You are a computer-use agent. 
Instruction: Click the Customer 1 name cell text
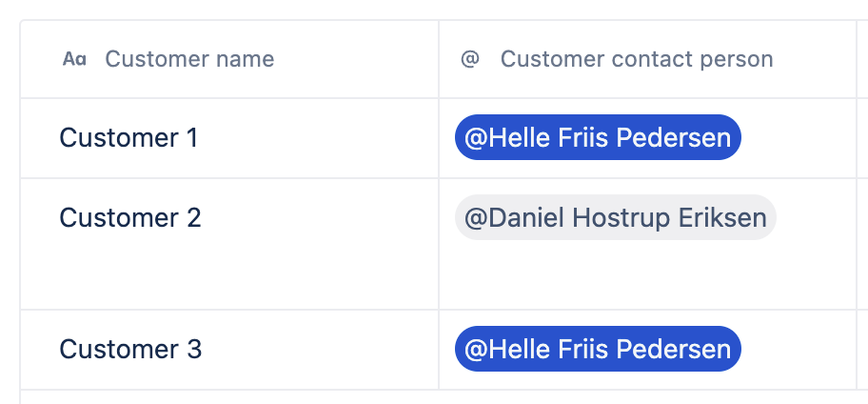tap(128, 137)
